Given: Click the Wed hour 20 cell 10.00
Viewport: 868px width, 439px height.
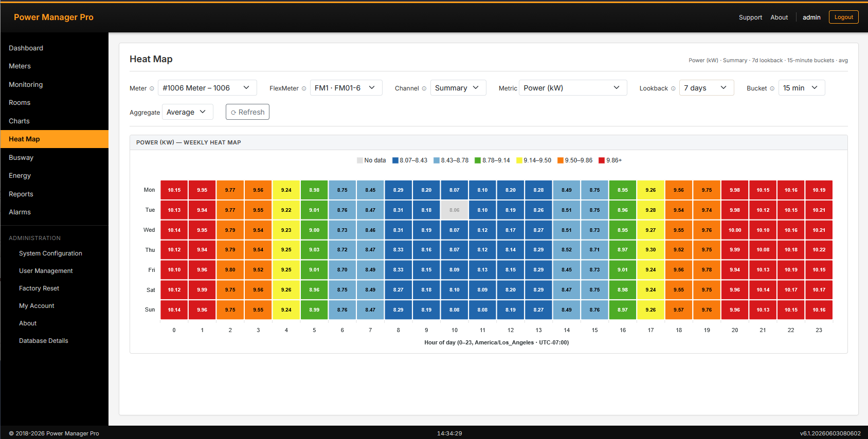Looking at the screenshot, I should click(x=735, y=230).
